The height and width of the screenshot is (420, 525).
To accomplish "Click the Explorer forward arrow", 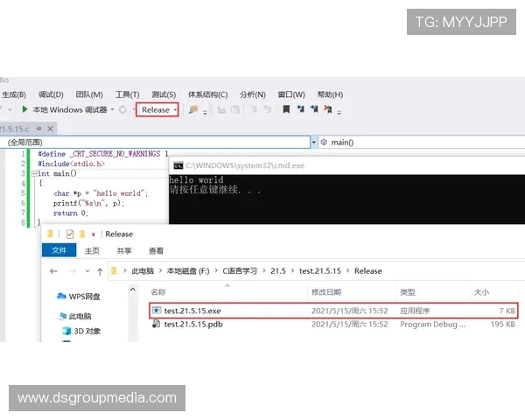I will coord(73,271).
